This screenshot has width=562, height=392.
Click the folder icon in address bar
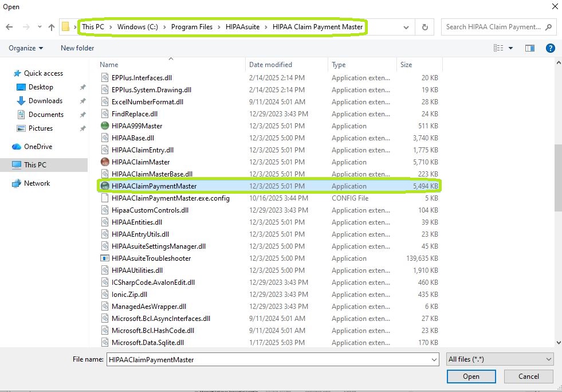[x=65, y=26]
